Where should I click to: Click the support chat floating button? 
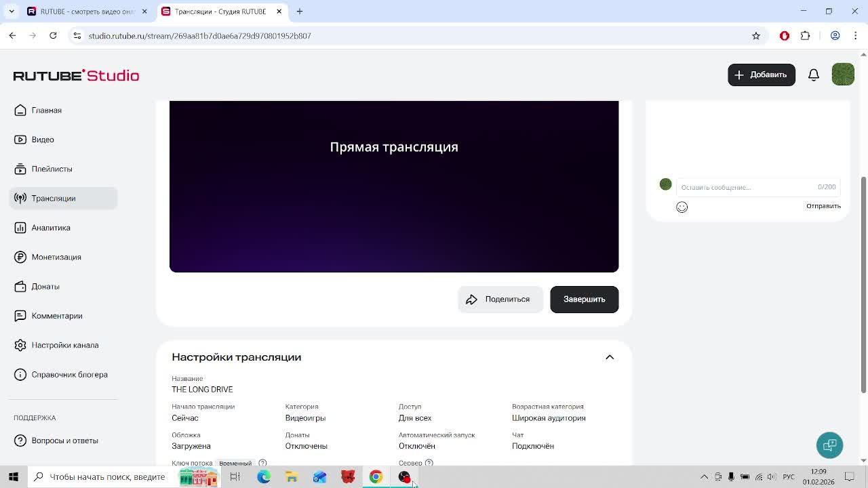(x=829, y=445)
